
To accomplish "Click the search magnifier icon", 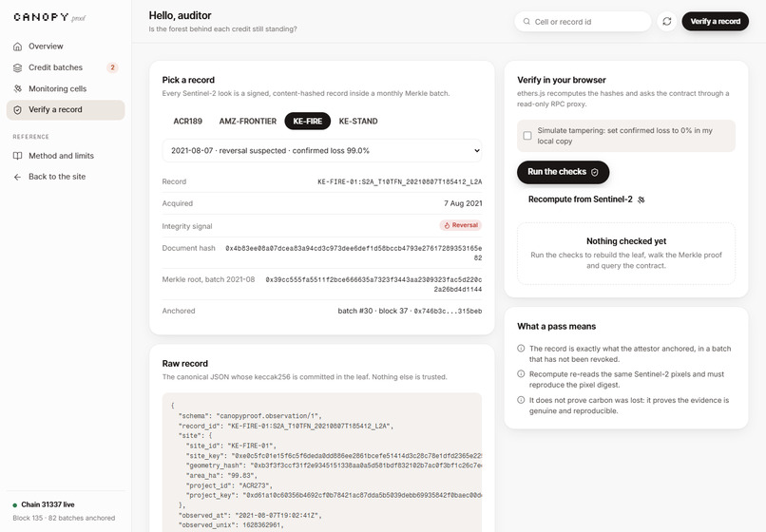I will click(527, 22).
